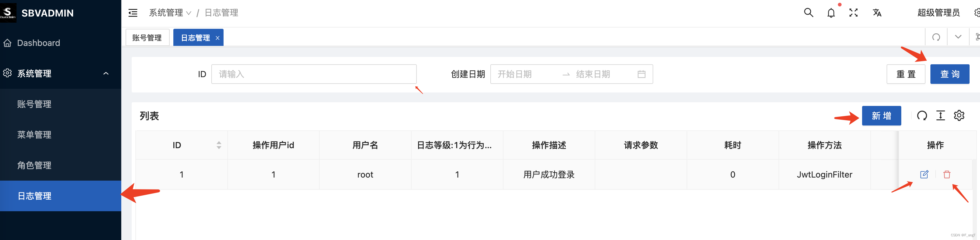980x240 pixels.
Task: Refresh the list with the reload icon
Action: tap(922, 116)
